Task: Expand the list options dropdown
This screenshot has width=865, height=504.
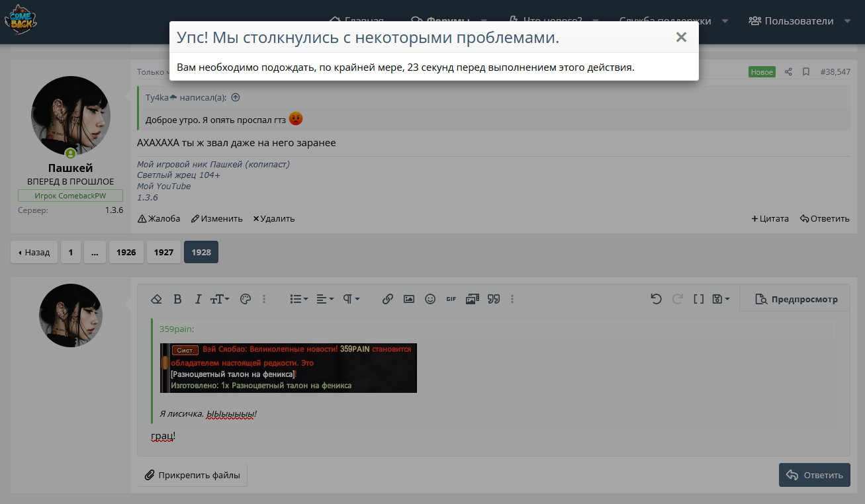Action: click(x=299, y=299)
